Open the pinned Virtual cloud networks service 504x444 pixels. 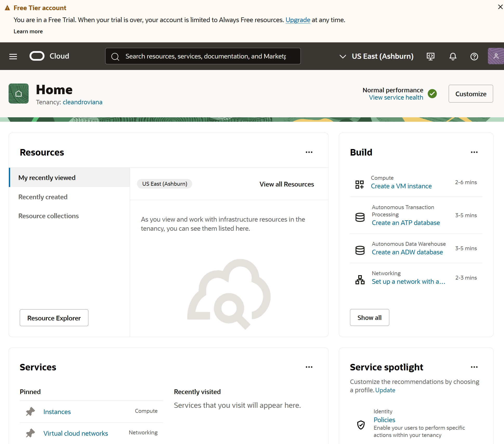tap(76, 433)
